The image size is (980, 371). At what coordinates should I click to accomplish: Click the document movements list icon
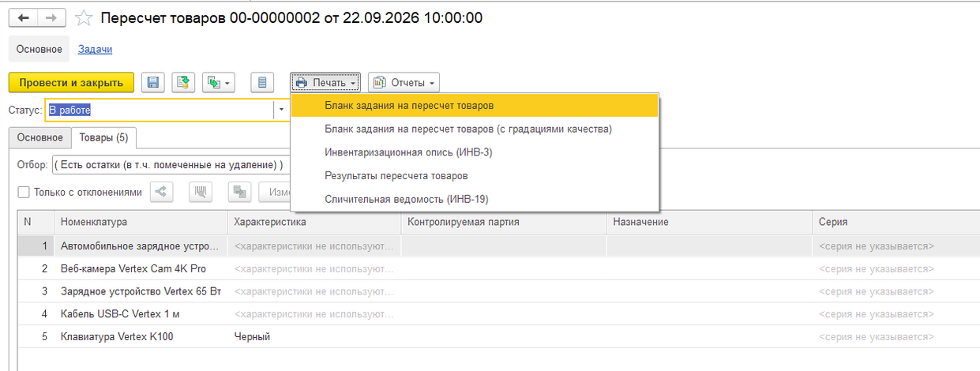(262, 82)
